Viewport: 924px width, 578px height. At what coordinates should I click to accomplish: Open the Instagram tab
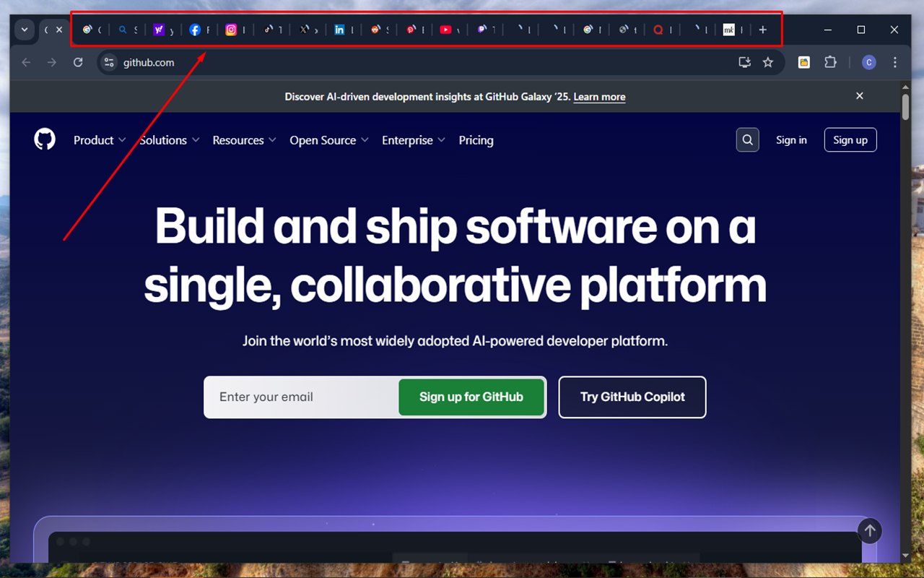[235, 30]
